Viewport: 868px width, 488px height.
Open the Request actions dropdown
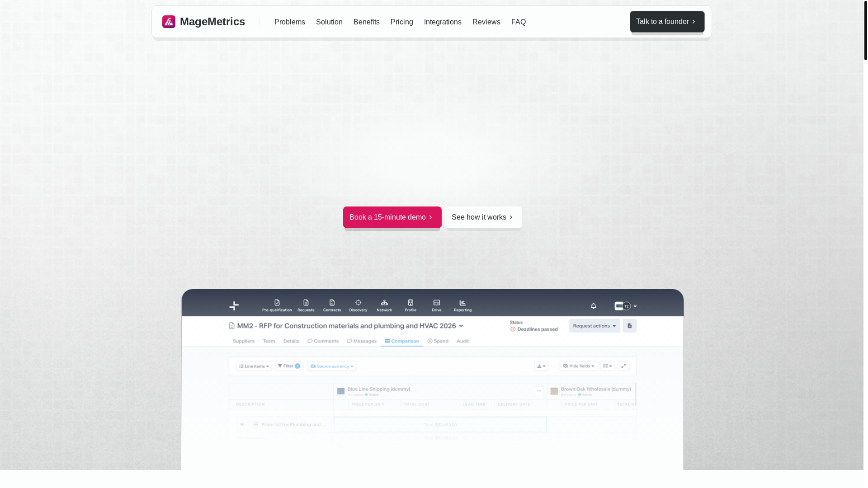[594, 326]
